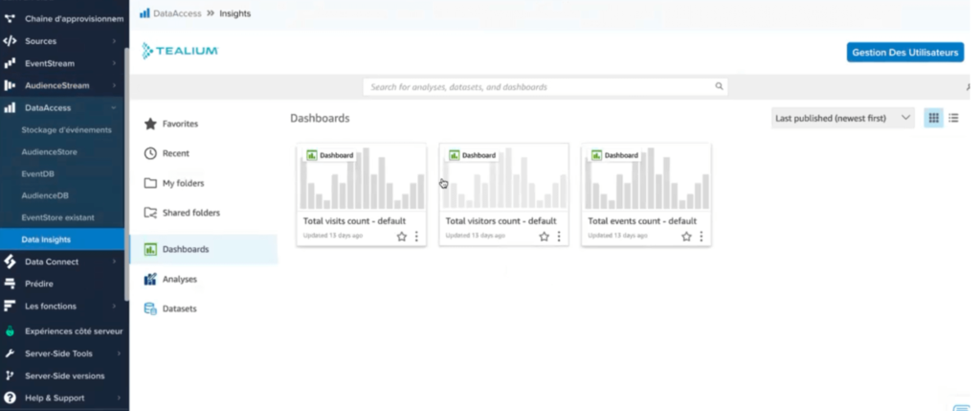980x411 pixels.
Task: Favorite the Total visits count dashboard
Action: pos(402,237)
